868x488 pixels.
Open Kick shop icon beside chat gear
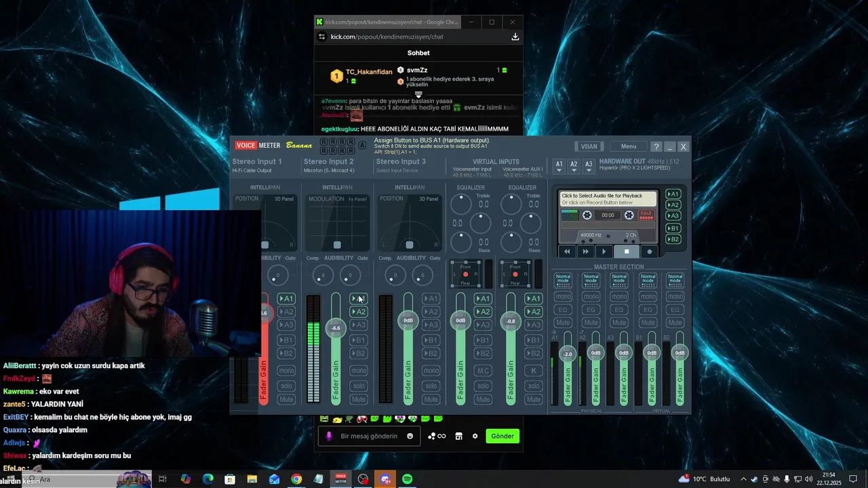(x=458, y=436)
